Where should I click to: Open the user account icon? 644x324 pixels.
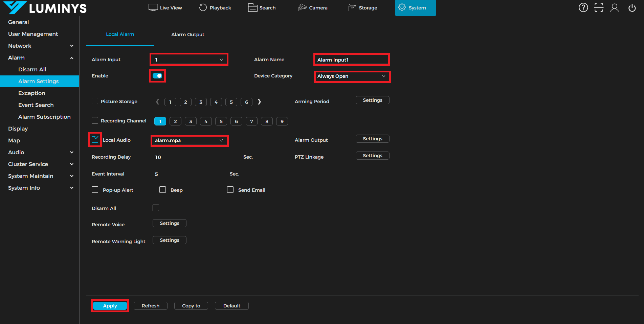tap(614, 7)
